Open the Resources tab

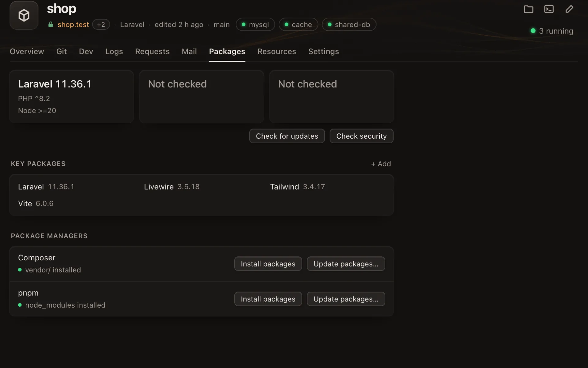(277, 52)
